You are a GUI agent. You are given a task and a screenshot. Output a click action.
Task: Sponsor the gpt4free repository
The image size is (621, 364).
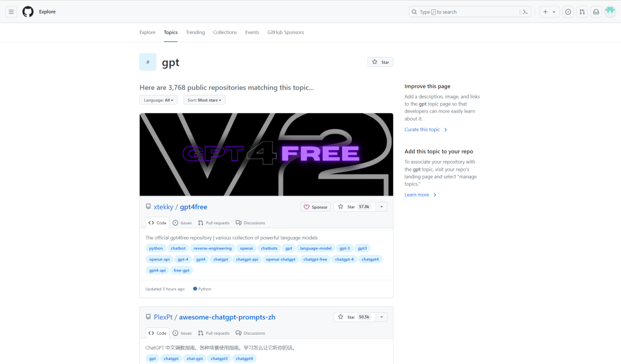click(316, 207)
